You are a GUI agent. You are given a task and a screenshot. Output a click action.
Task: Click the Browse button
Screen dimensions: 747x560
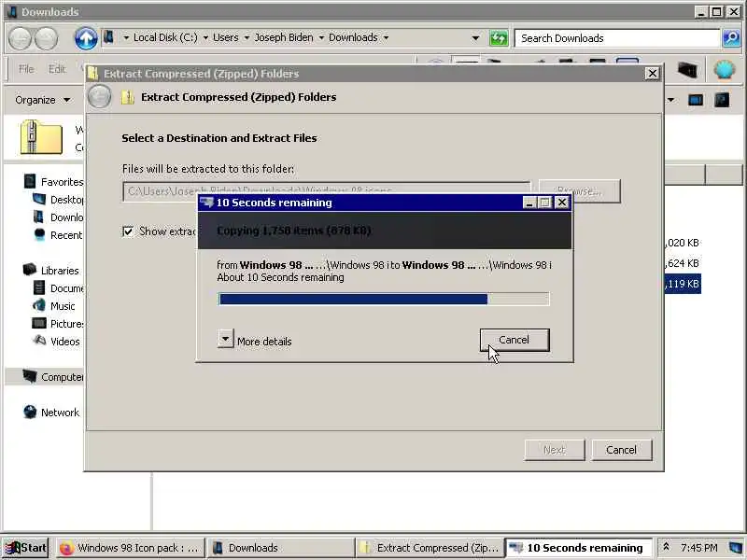click(579, 191)
